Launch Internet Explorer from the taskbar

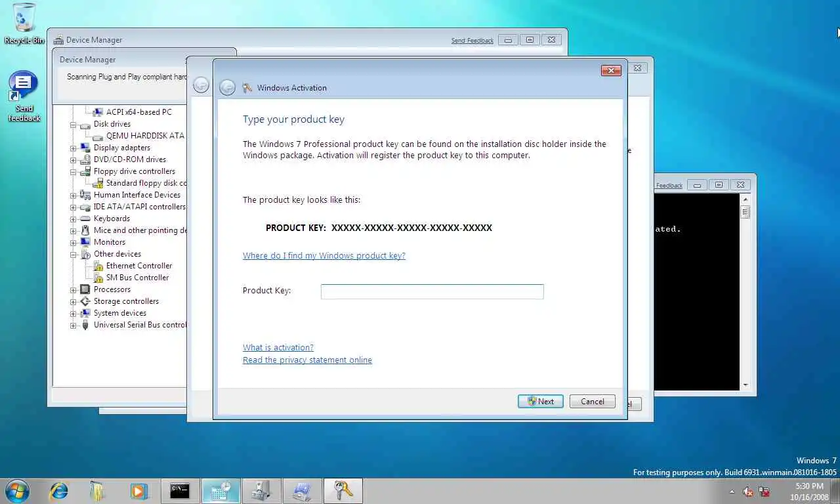coord(59,490)
